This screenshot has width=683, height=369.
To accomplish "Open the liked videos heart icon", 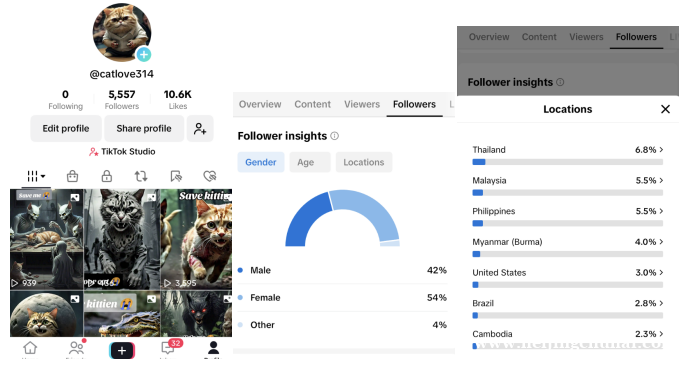I will point(210,176).
